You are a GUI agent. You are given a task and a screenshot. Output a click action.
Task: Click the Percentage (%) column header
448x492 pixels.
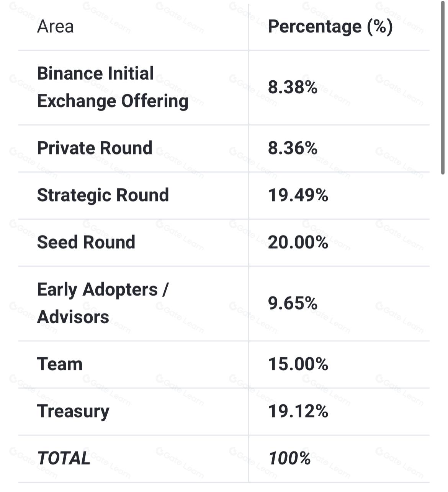pyautogui.click(x=330, y=26)
